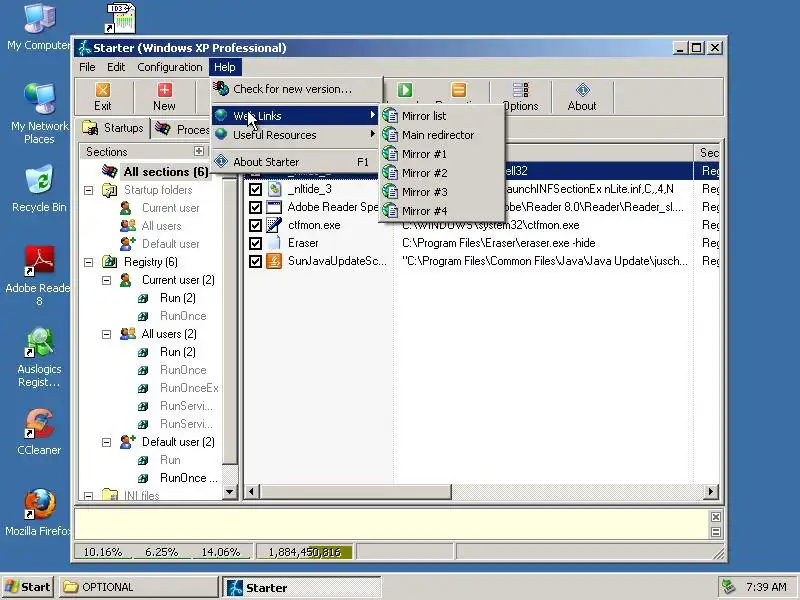Click the orange Properties toolbar icon

459,90
